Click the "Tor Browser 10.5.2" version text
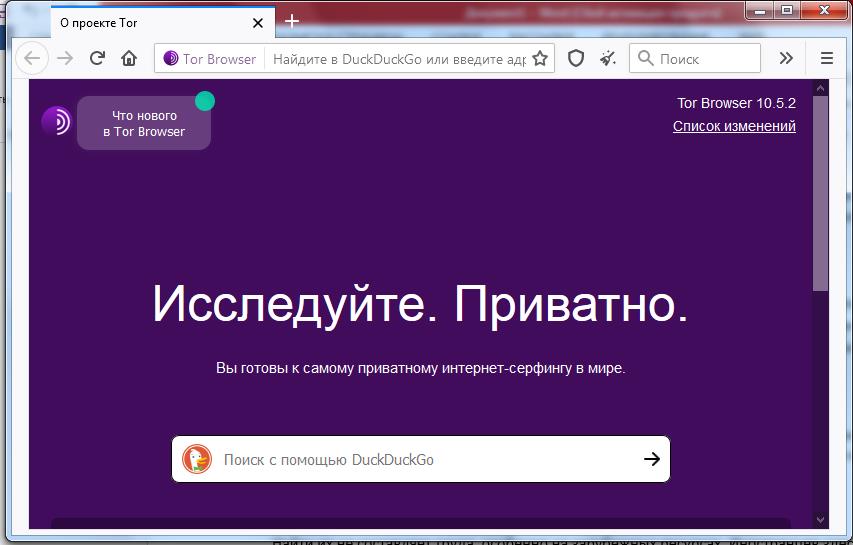The height and width of the screenshot is (545, 853). point(736,103)
